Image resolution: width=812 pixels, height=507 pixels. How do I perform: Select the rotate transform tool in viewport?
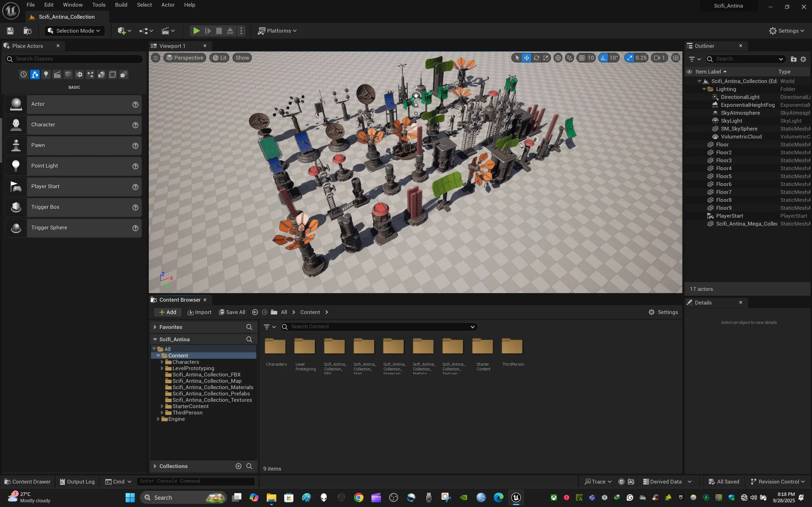pyautogui.click(x=536, y=58)
